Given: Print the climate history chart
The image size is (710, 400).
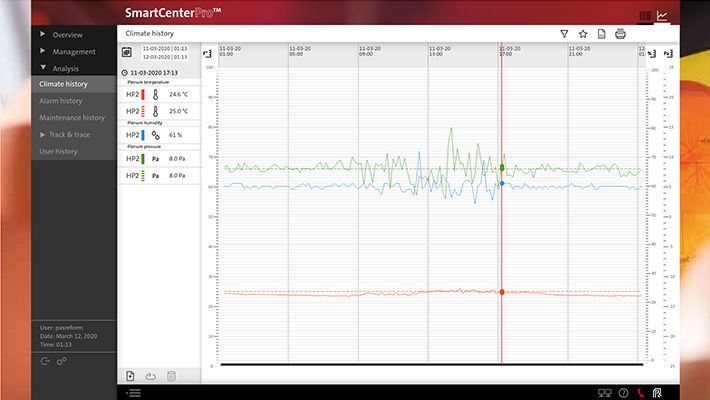Looking at the screenshot, I should [x=620, y=34].
